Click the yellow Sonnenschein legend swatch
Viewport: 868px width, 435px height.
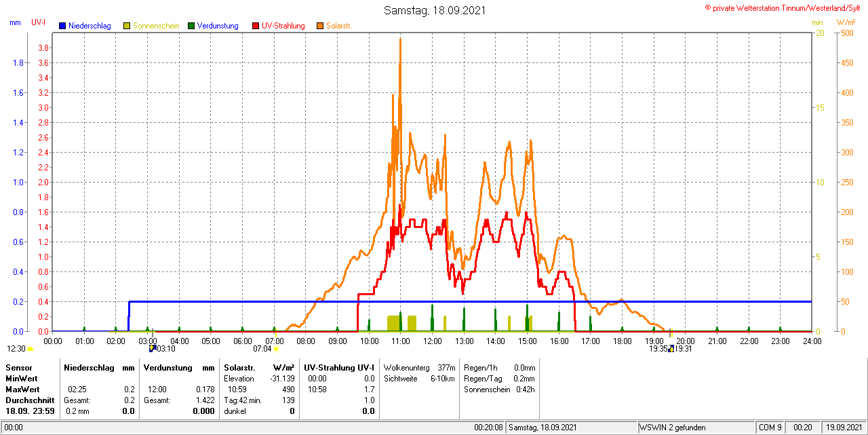(127, 26)
